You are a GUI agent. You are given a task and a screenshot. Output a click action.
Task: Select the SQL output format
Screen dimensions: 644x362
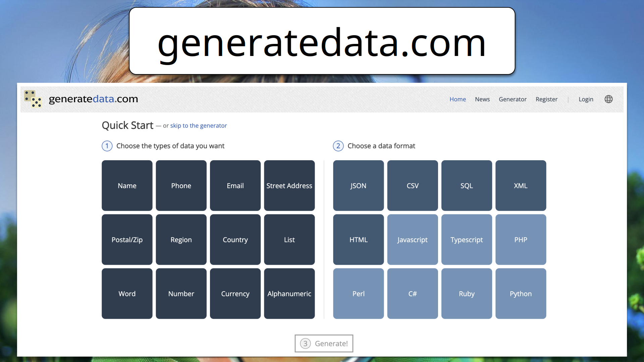point(467,185)
